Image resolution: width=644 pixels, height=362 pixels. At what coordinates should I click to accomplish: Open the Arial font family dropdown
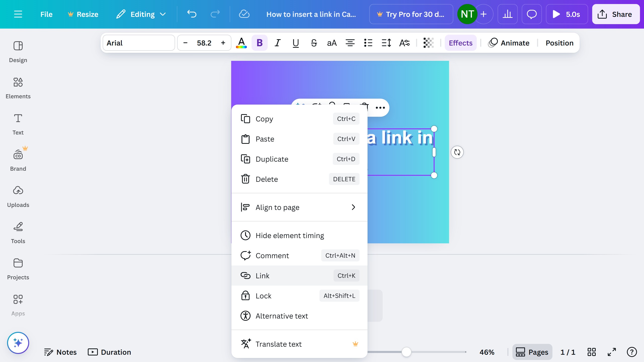[x=139, y=43]
